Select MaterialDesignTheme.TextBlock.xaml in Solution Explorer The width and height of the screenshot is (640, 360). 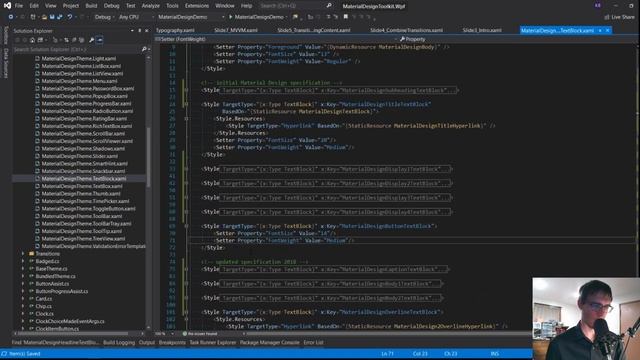tap(83, 179)
